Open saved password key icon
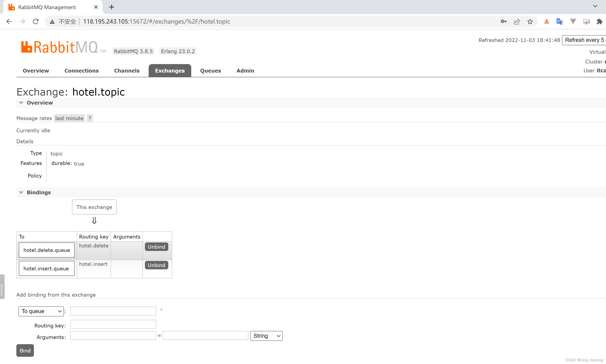The width and height of the screenshot is (606, 364). 503,21
